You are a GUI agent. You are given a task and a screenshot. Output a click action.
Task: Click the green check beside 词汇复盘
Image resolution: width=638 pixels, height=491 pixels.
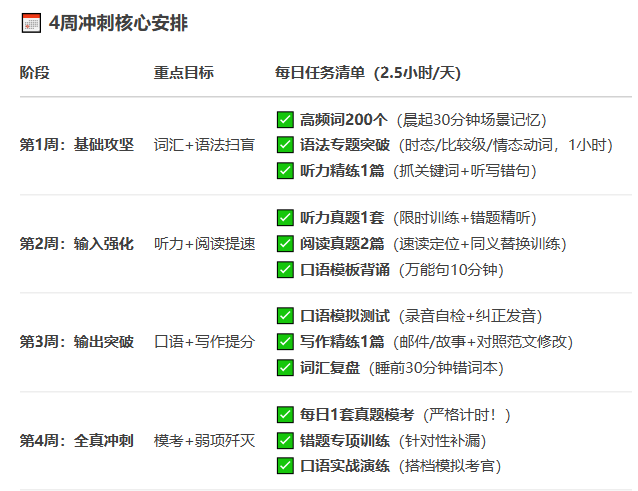click(x=285, y=367)
